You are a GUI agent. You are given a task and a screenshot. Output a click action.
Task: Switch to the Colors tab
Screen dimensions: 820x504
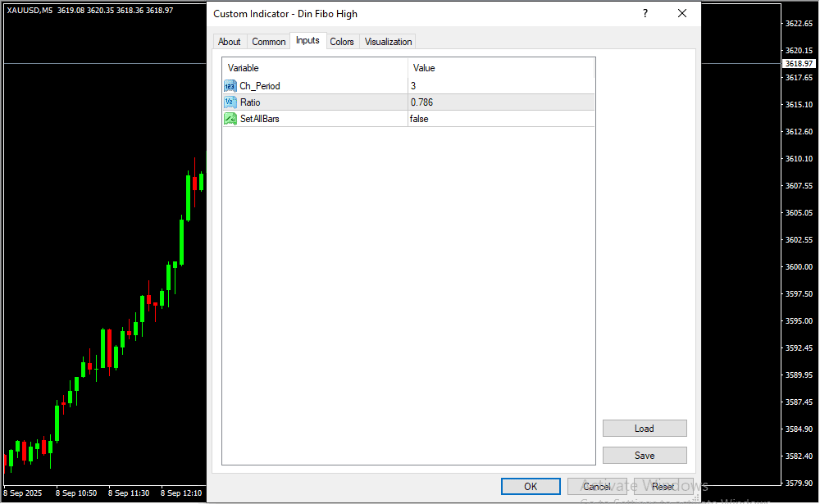click(342, 42)
